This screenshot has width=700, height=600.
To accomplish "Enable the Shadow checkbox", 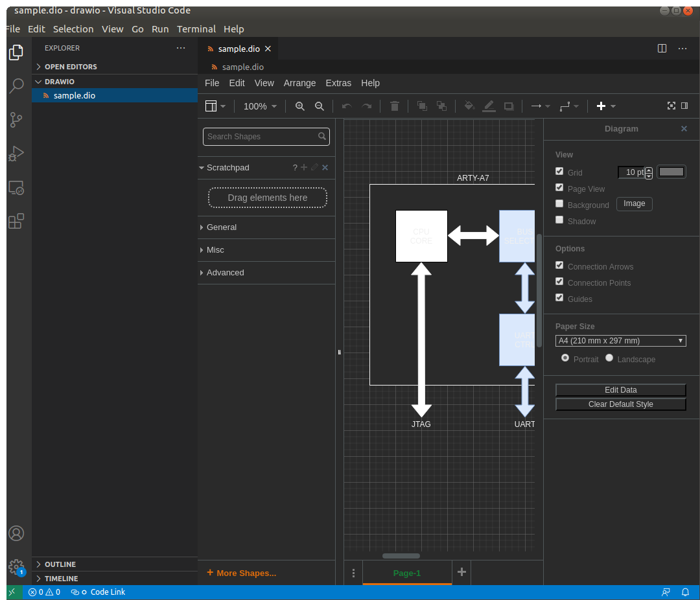I will pos(559,220).
